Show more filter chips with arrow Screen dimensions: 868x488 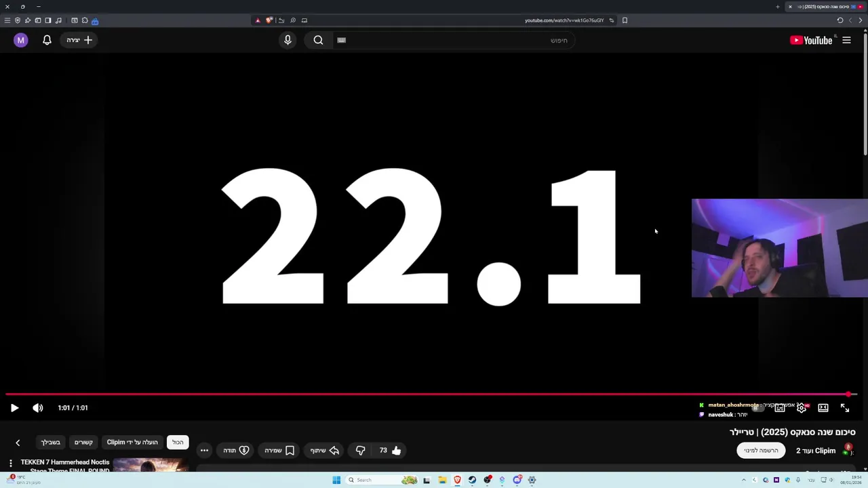[x=18, y=443]
